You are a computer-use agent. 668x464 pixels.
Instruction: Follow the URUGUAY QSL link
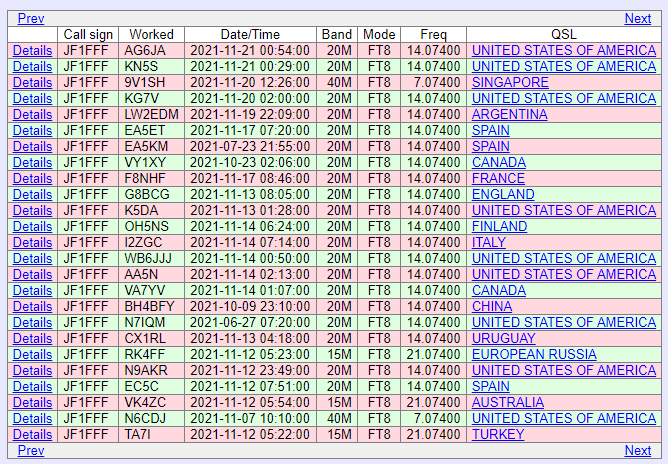pyautogui.click(x=504, y=338)
